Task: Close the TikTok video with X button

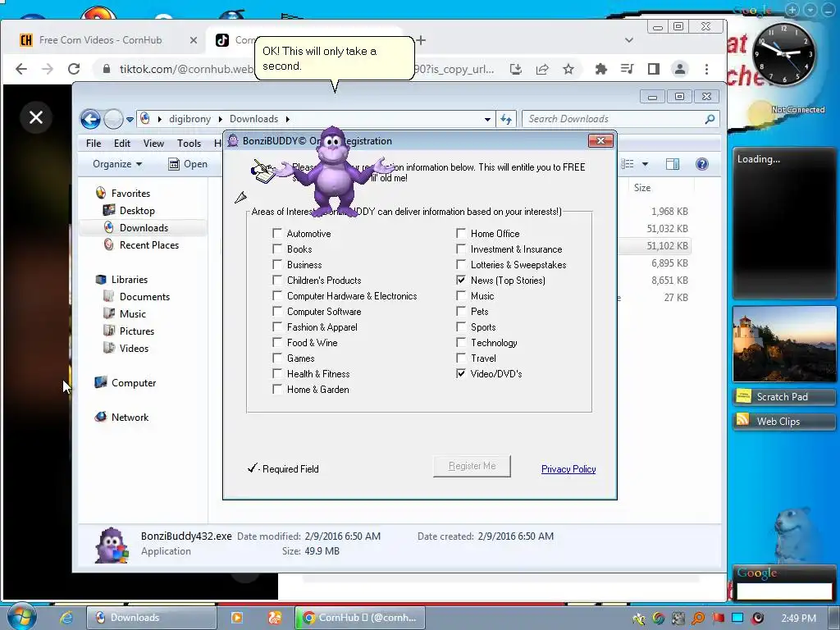Action: tap(36, 116)
